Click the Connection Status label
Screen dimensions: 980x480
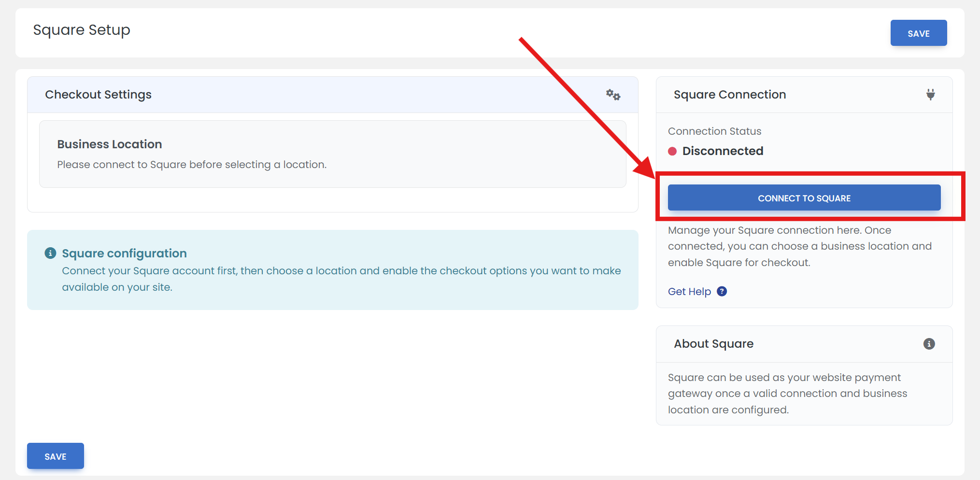click(714, 131)
